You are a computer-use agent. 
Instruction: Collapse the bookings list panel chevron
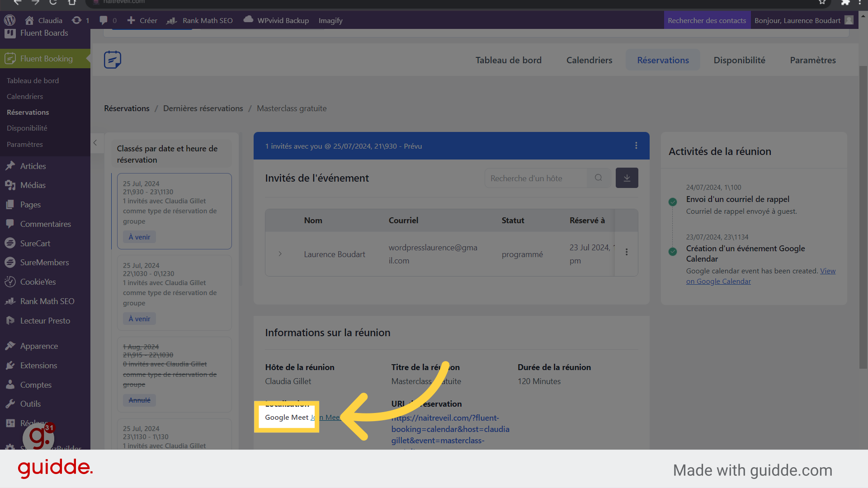tap(95, 143)
